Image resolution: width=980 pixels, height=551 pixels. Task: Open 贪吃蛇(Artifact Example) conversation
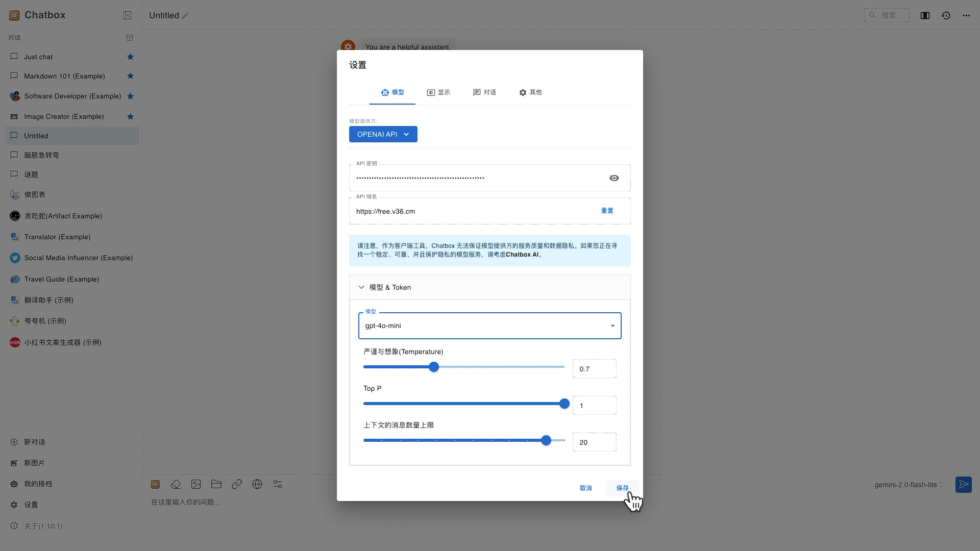72,216
